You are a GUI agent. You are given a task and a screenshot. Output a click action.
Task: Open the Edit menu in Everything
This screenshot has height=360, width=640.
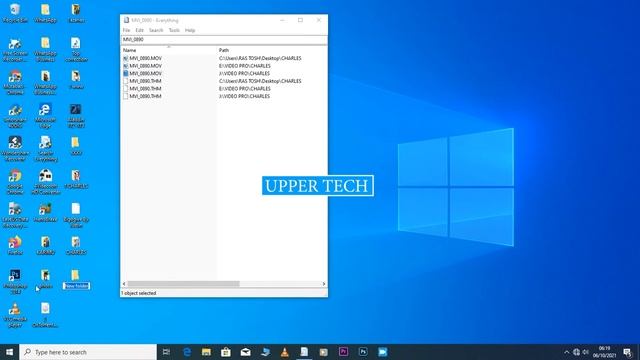pos(140,30)
